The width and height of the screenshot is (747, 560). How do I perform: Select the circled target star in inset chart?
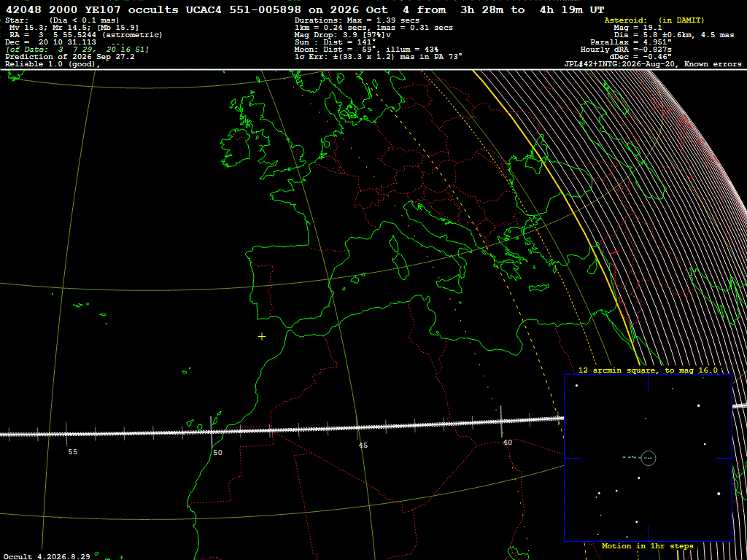coord(649,458)
